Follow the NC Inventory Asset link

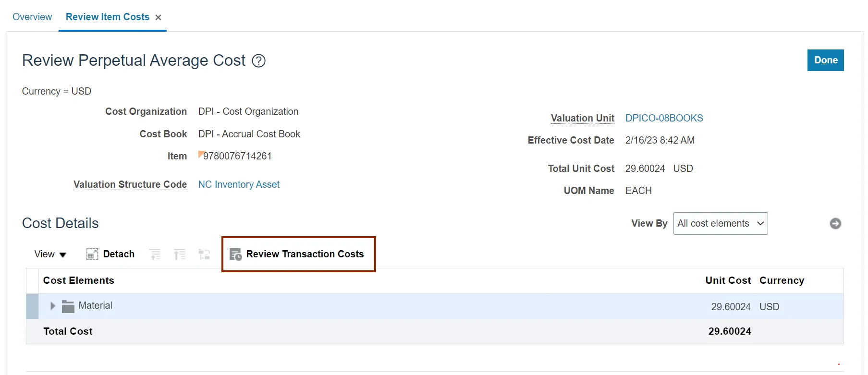click(x=239, y=184)
